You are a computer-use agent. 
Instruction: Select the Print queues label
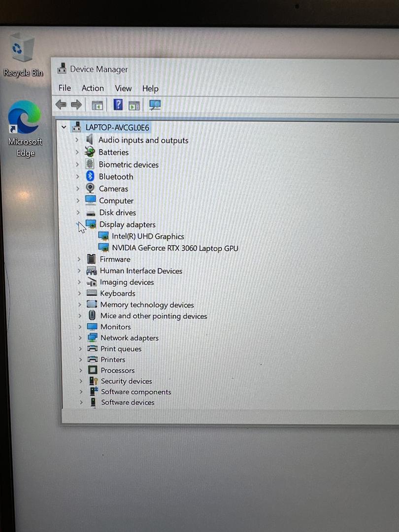pos(121,349)
